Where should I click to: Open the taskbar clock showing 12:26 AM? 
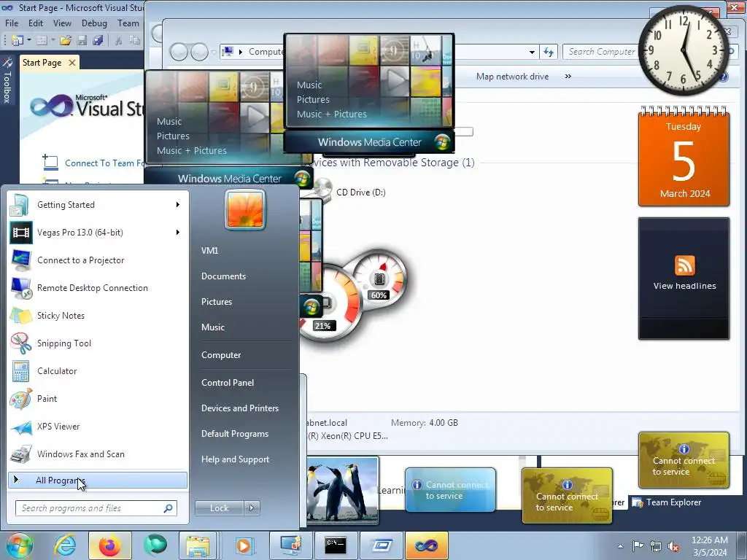pyautogui.click(x=710, y=546)
